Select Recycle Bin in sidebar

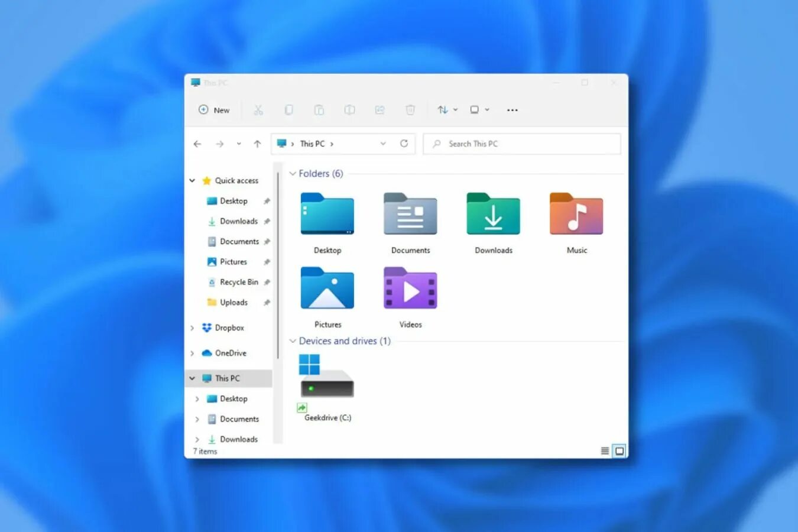(x=239, y=282)
